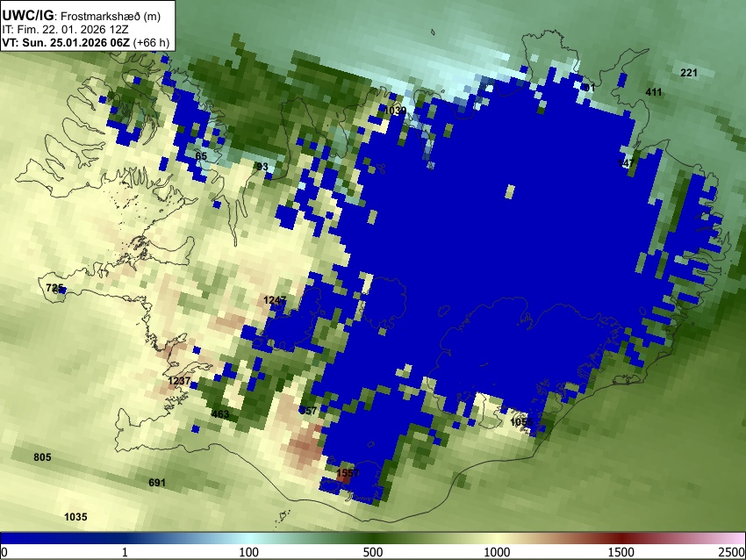Click the '(+66 h)' forecast offset text
The image size is (746, 560).
click(151, 42)
